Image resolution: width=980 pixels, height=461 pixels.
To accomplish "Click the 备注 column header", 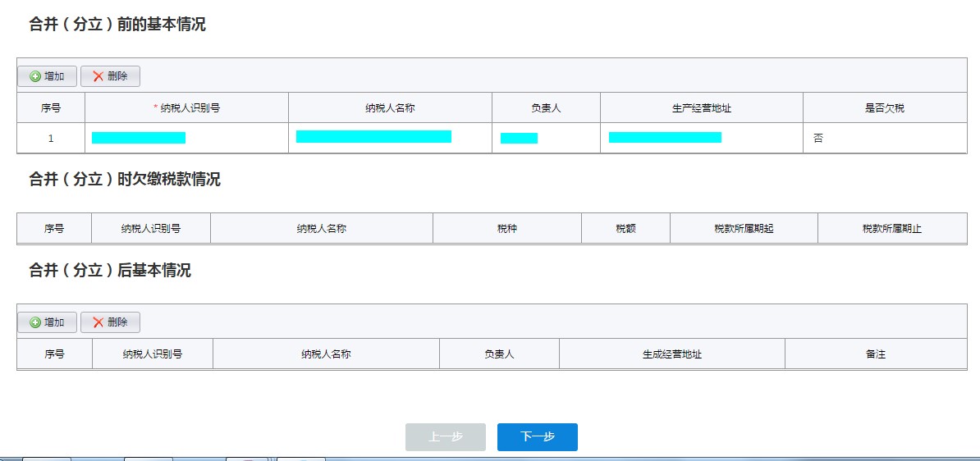I will pyautogui.click(x=876, y=354).
